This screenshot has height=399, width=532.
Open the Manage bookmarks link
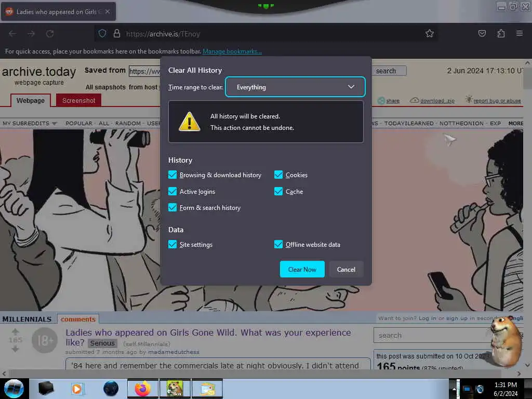coord(232,51)
